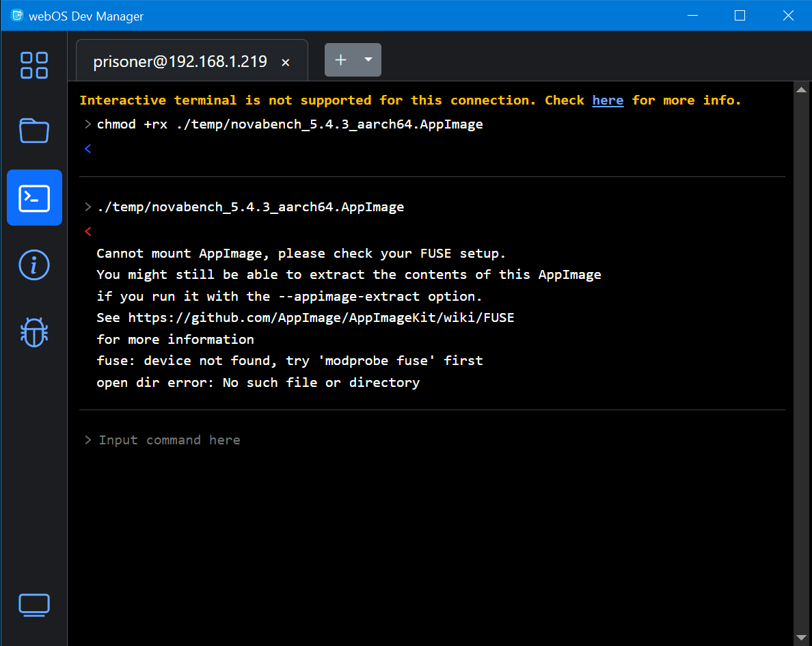This screenshot has width=812, height=646.
Task: Switch to the prisoner@192.168.1.219 tab
Action: coord(180,62)
